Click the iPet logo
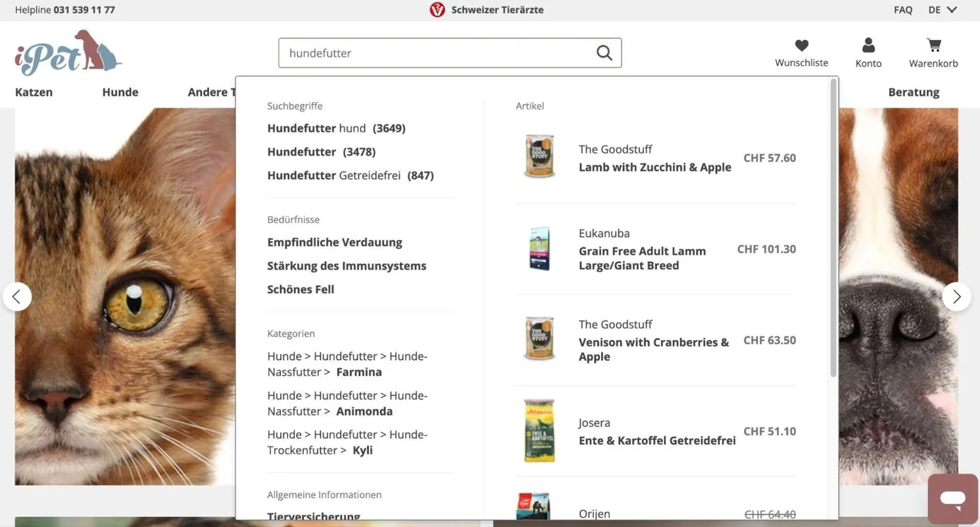The image size is (980, 527). coord(68,53)
